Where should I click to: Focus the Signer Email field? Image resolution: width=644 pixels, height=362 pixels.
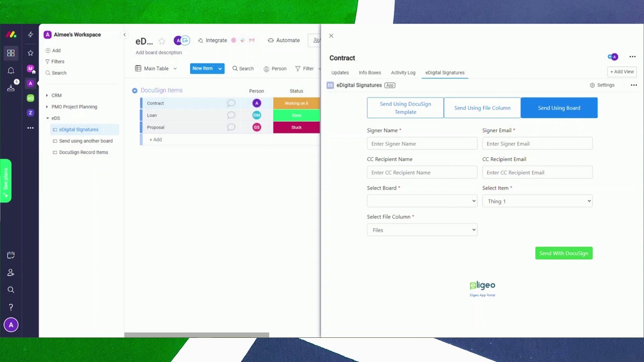coord(537,144)
